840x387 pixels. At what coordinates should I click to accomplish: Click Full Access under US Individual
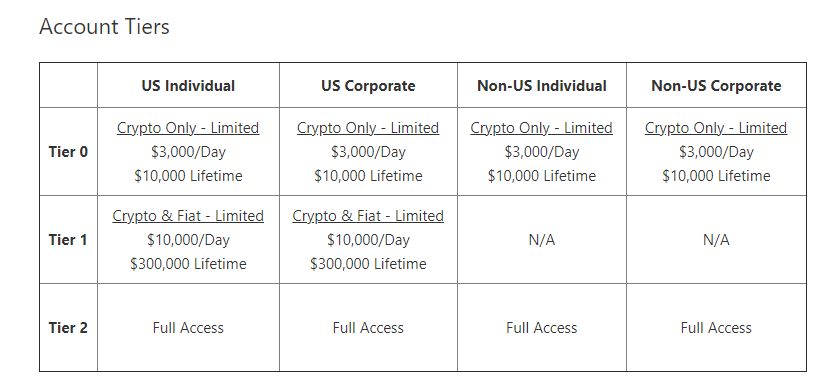188,328
